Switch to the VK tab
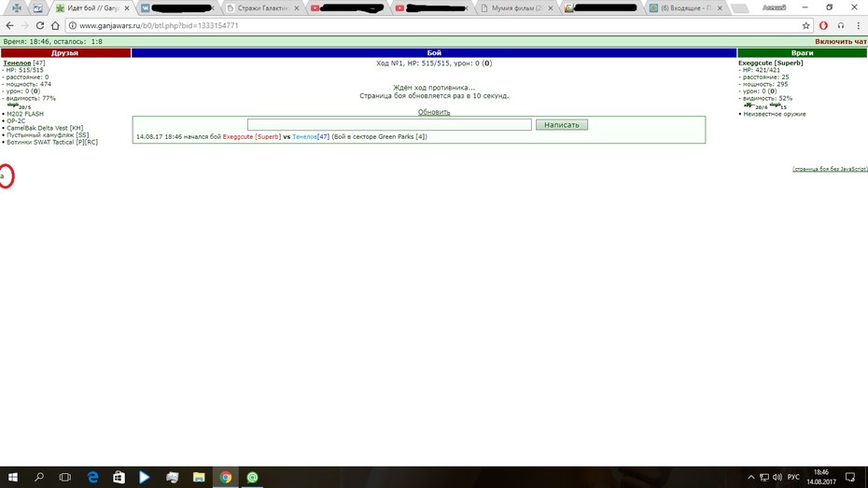This screenshot has height=488, width=868. tap(177, 8)
